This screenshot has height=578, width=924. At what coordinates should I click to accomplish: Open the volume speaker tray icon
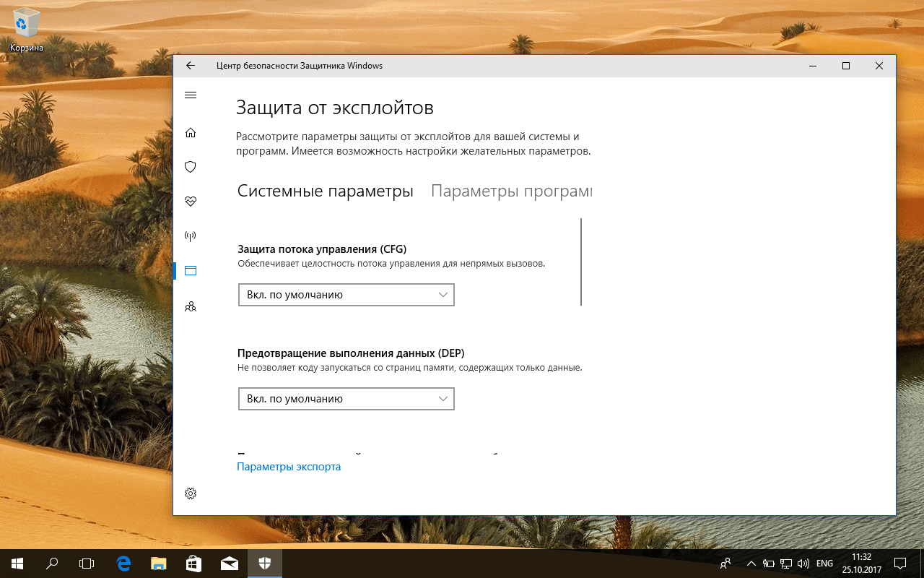(803, 563)
